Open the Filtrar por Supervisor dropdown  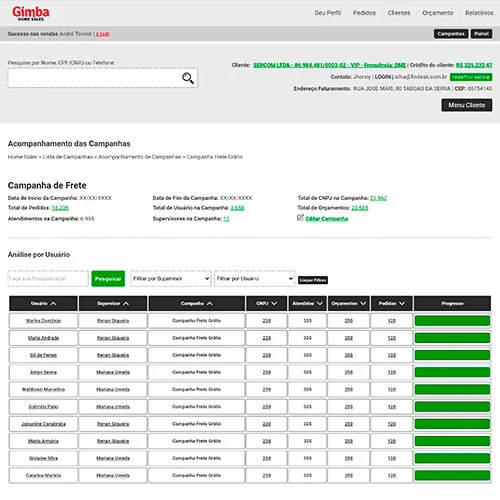click(171, 278)
